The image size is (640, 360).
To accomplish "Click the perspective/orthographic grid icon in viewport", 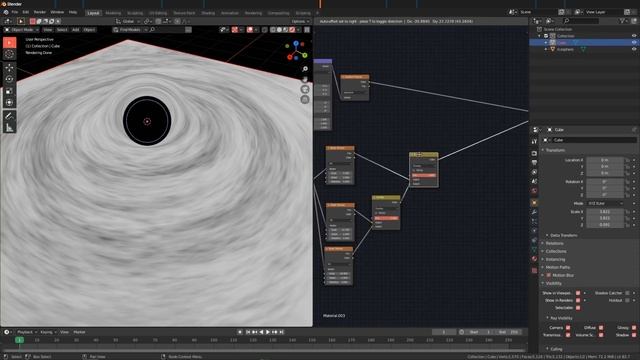I will pos(305,100).
